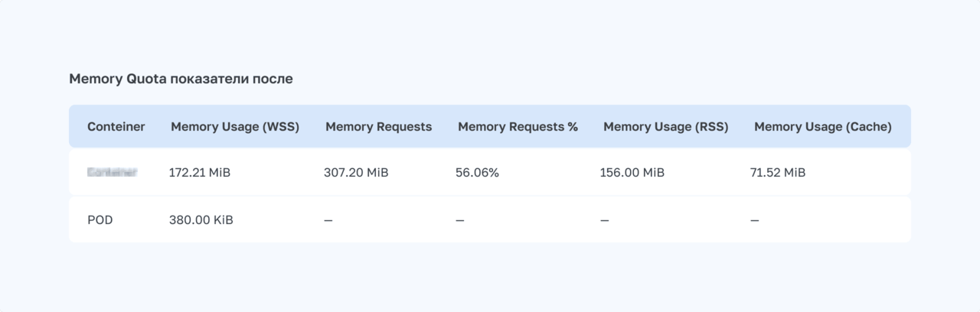Click the 156.00 MiB RSS value
Screen dimensions: 980x312
(632, 173)
